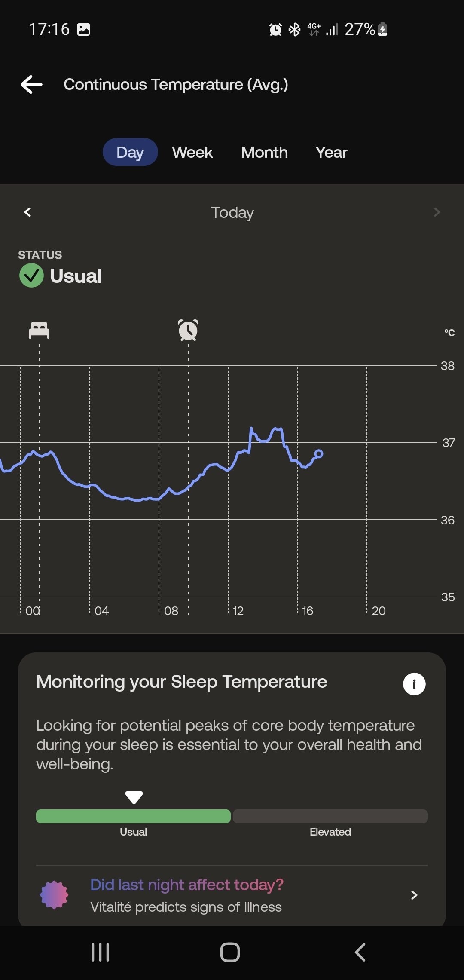Tap the purple Vitalité badge icon
This screenshot has width=464, height=980.
point(54,895)
